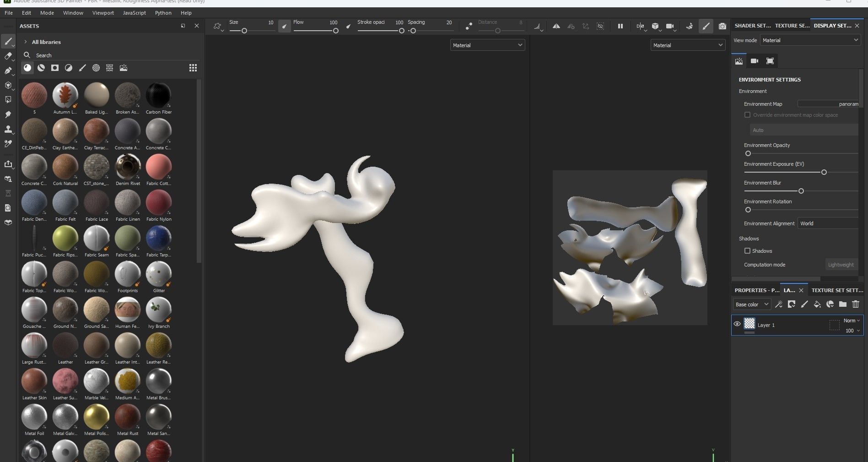Filter assets by Brushes category
This screenshot has width=868, height=462.
(x=82, y=68)
